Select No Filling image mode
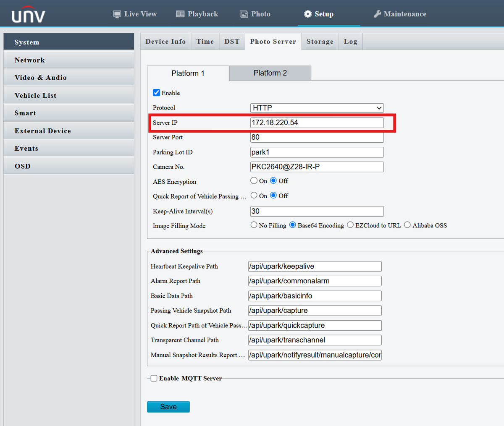Image resolution: width=504 pixels, height=426 pixels. click(x=254, y=225)
